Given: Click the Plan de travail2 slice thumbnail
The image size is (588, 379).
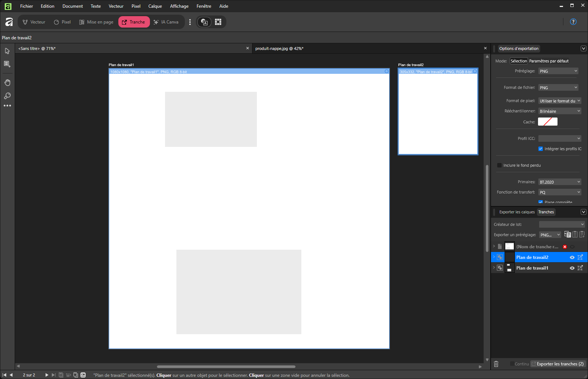Looking at the screenshot, I should tap(509, 257).
